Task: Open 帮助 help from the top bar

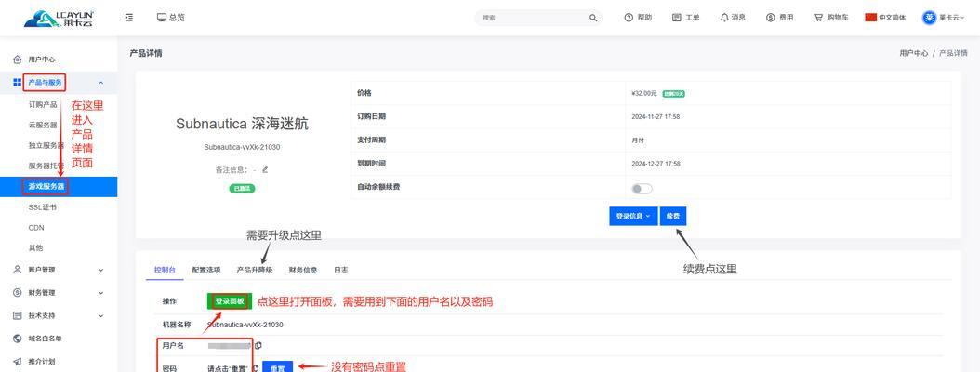Action: [638, 18]
